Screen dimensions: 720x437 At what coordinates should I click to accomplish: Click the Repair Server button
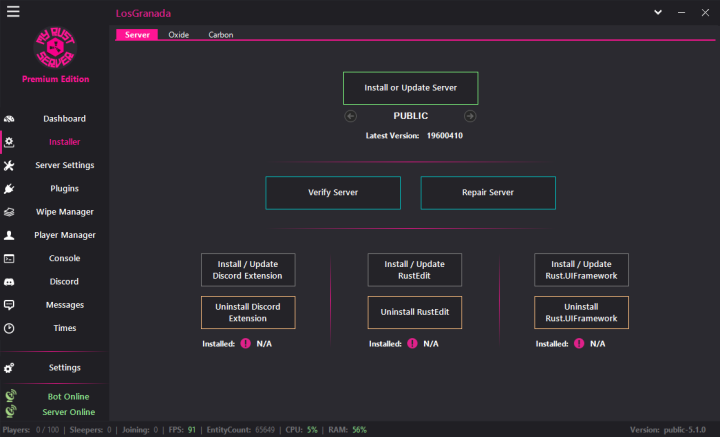click(x=488, y=193)
